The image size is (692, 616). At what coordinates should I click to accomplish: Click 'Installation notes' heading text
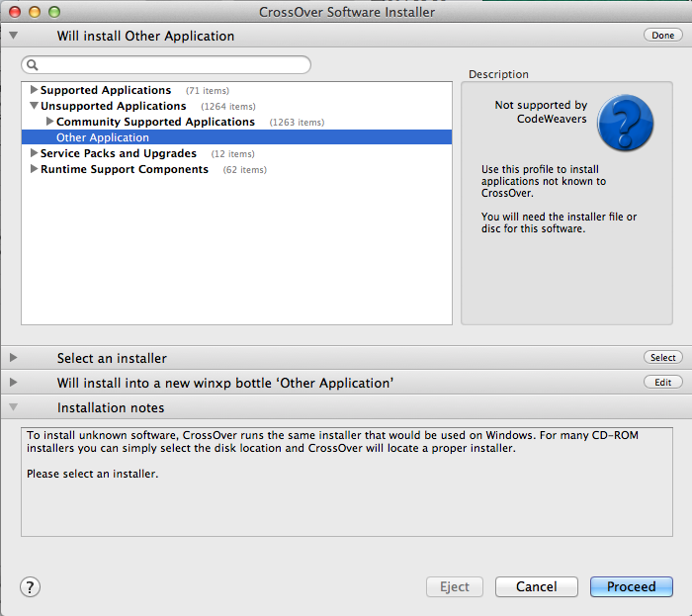click(x=111, y=407)
